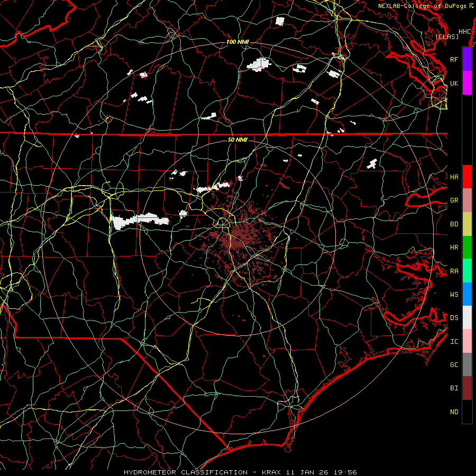This screenshot has height=476, width=476.
Task: Click the white DS legend swatch
Action: [x=467, y=317]
